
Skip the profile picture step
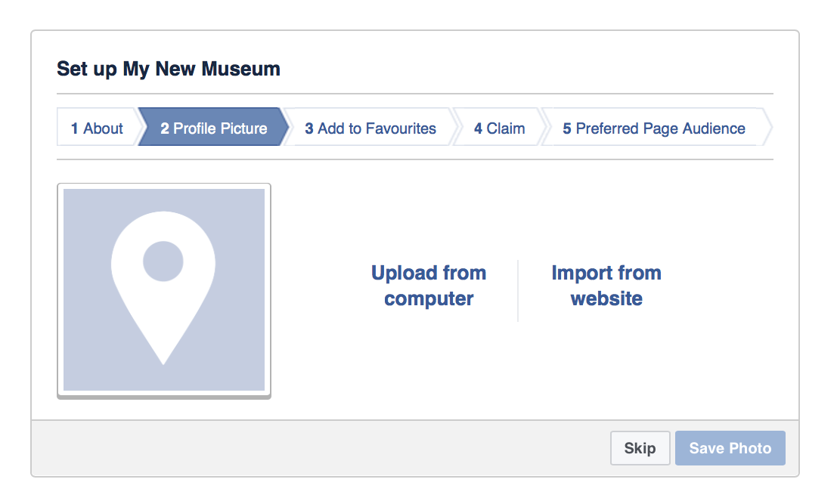coord(640,448)
